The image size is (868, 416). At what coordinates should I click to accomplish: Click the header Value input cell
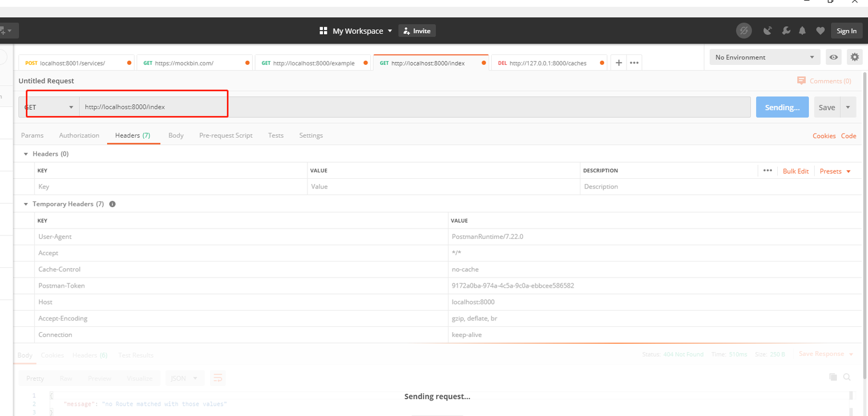[444, 186]
